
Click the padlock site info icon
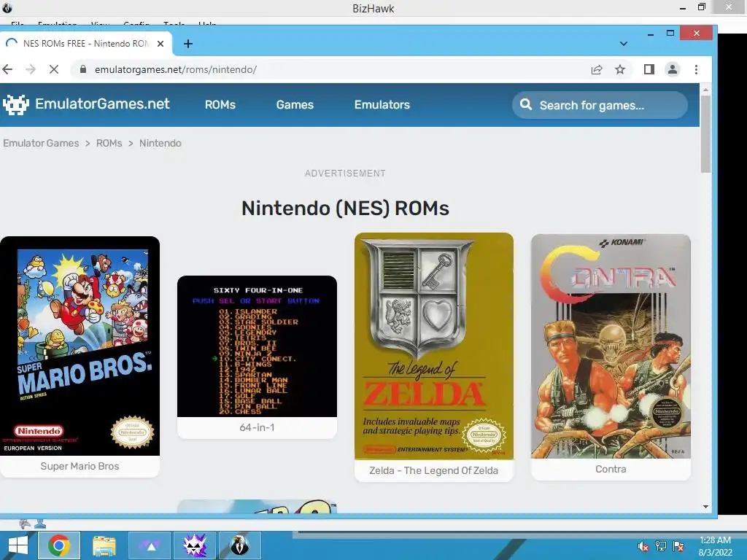(83, 69)
